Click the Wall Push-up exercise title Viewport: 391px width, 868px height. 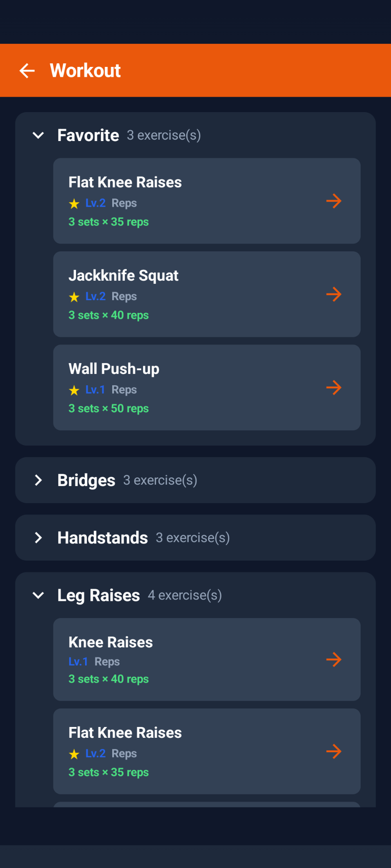(x=114, y=369)
